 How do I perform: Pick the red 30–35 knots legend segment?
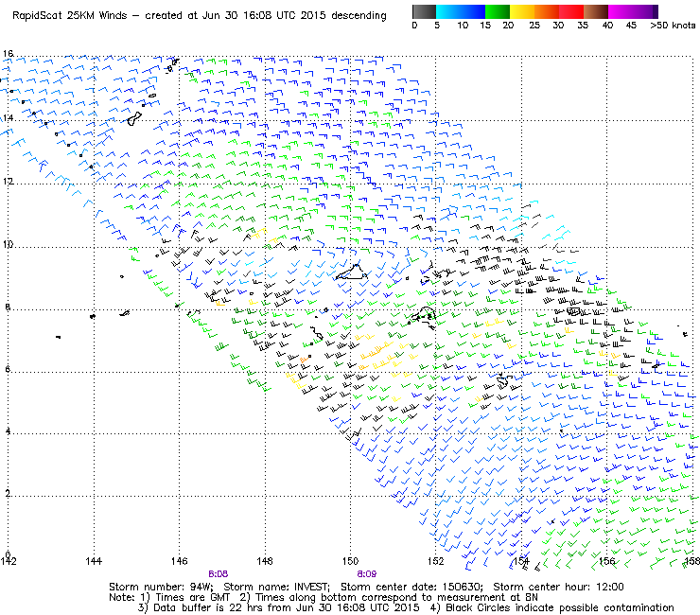(x=571, y=11)
